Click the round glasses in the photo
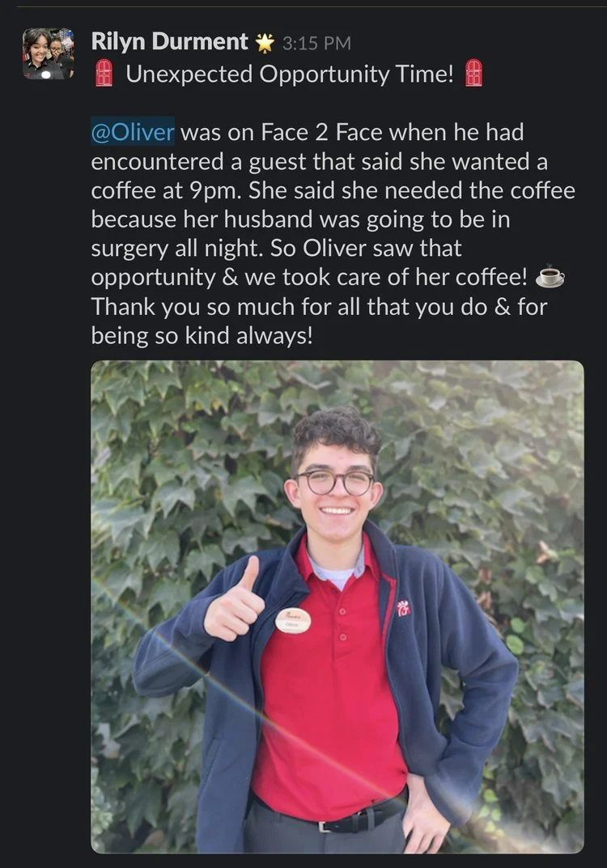The width and height of the screenshot is (607, 868). coord(335,482)
